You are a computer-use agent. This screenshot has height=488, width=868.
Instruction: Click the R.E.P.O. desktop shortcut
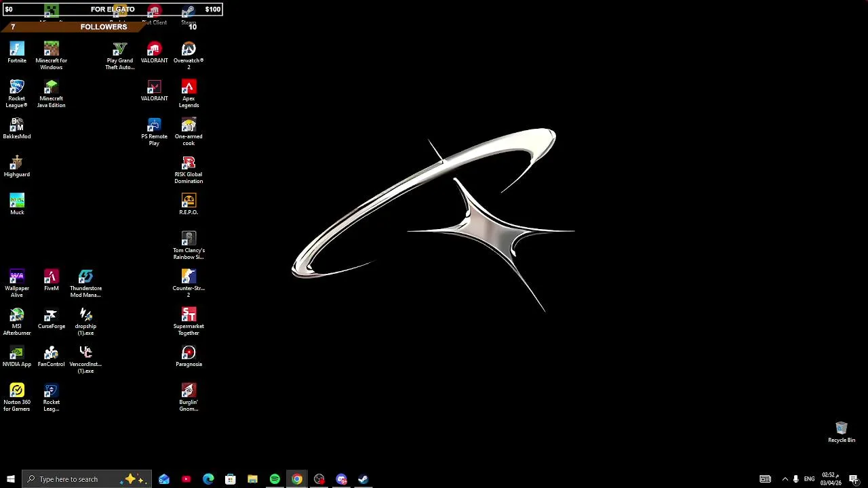[x=189, y=205]
